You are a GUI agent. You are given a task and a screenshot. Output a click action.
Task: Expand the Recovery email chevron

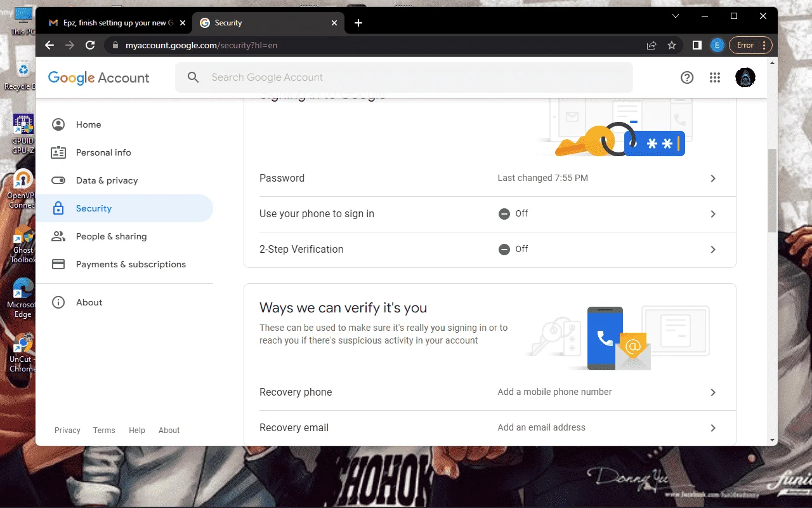(x=713, y=428)
